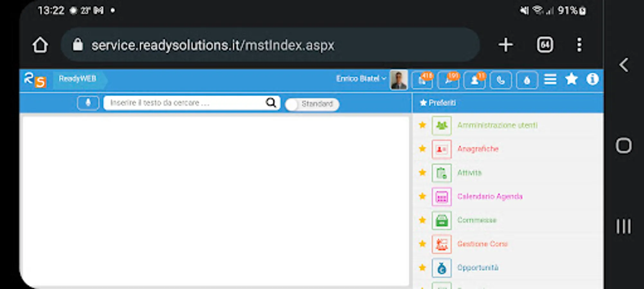Open the icon with 191 badge
This screenshot has height=289, width=644.
(449, 80)
